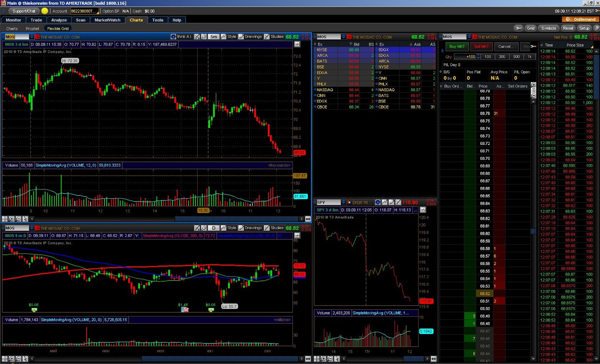Click the earnings phone icon on the daily chart
This screenshot has height=364, width=600.
(x=184, y=310)
